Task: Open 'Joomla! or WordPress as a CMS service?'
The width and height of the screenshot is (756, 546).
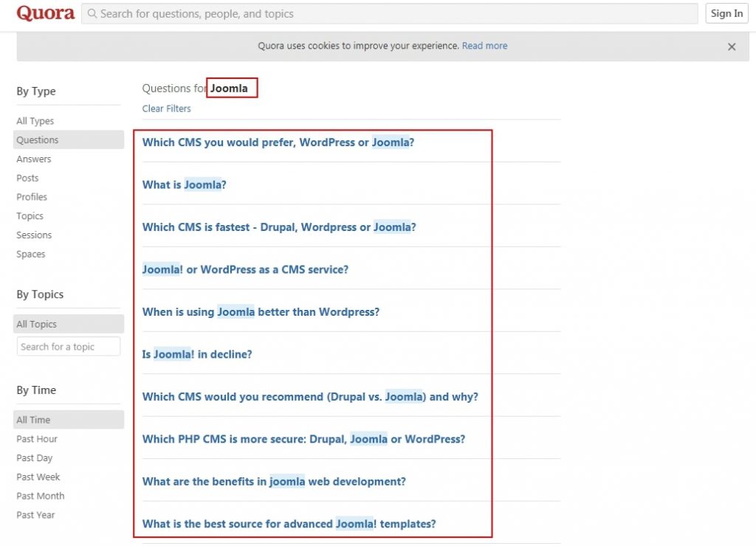Action: pyautogui.click(x=245, y=269)
